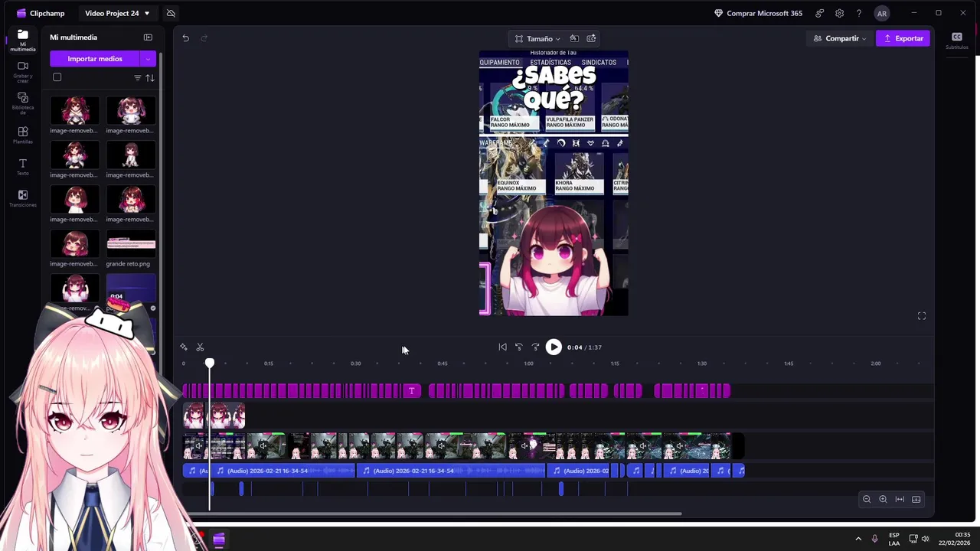Viewport: 980px width, 551px height.
Task: Open the Compartir dropdown
Action: coord(839,38)
